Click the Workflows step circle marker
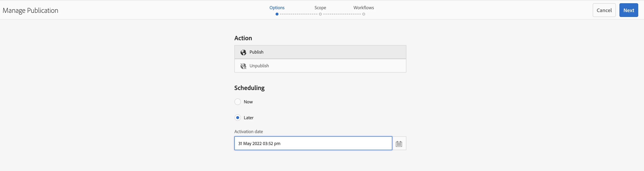Screen dimensions: 644x171 [364, 14]
